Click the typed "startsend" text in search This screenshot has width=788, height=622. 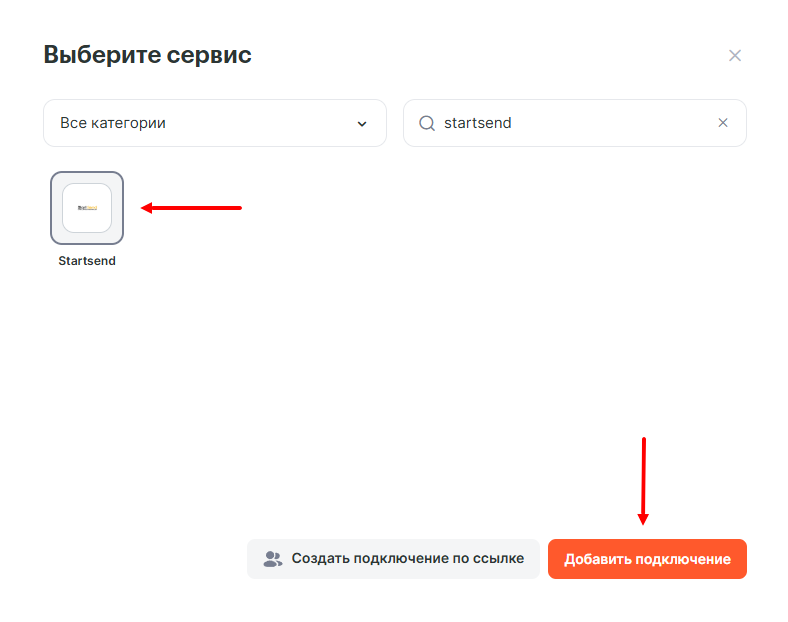pyautogui.click(x=477, y=123)
